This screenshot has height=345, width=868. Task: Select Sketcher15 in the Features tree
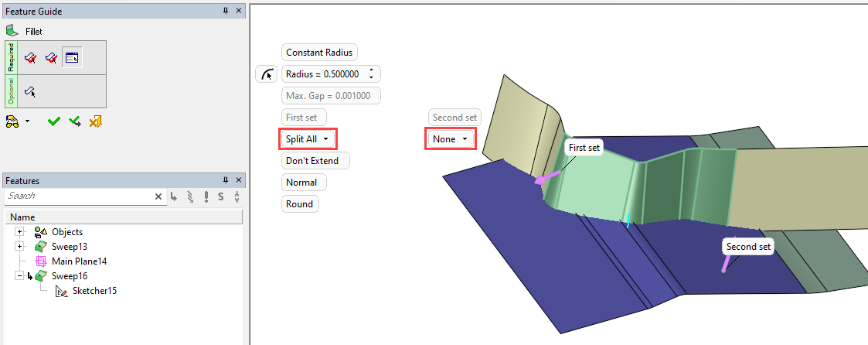(x=94, y=291)
